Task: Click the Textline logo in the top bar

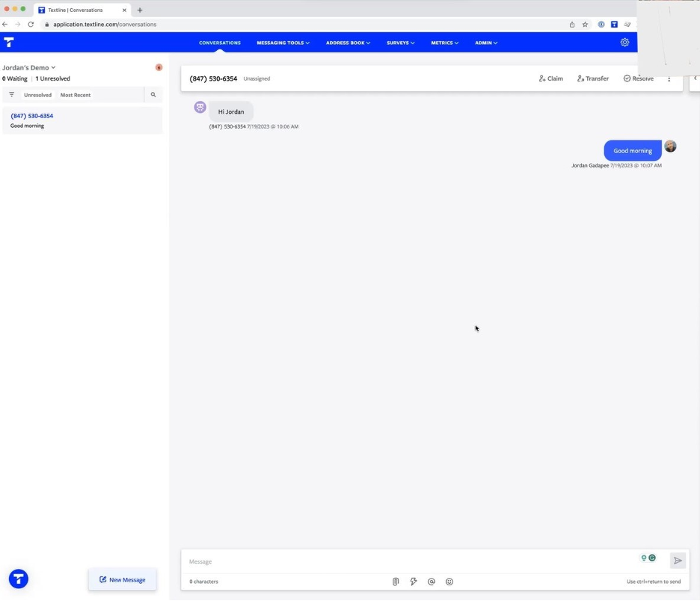Action: [x=9, y=43]
